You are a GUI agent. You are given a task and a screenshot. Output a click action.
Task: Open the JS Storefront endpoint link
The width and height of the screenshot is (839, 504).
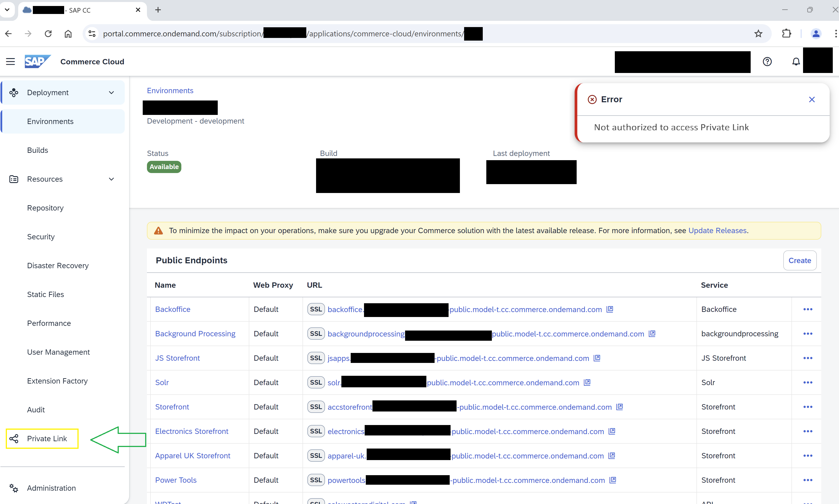click(177, 358)
